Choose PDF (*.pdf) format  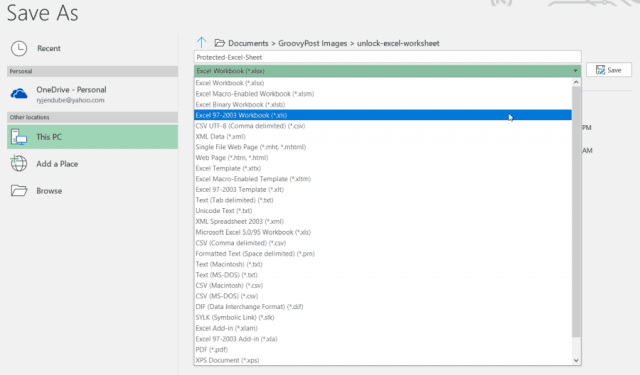(x=383, y=349)
